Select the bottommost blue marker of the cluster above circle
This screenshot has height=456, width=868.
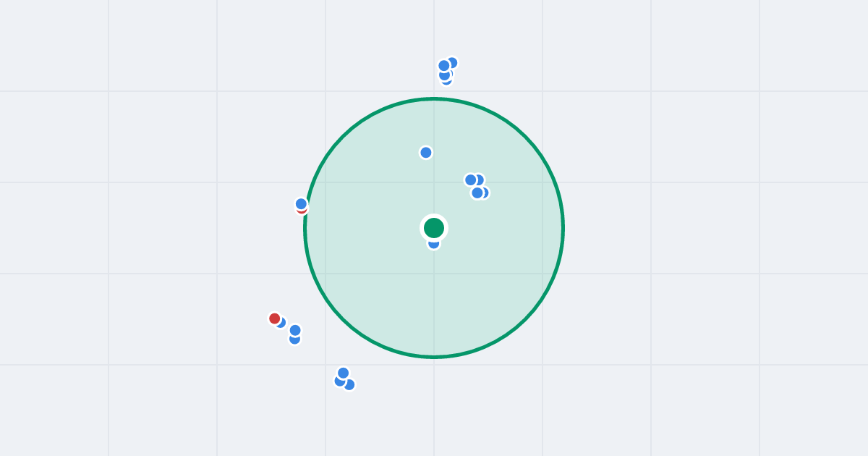click(446, 80)
